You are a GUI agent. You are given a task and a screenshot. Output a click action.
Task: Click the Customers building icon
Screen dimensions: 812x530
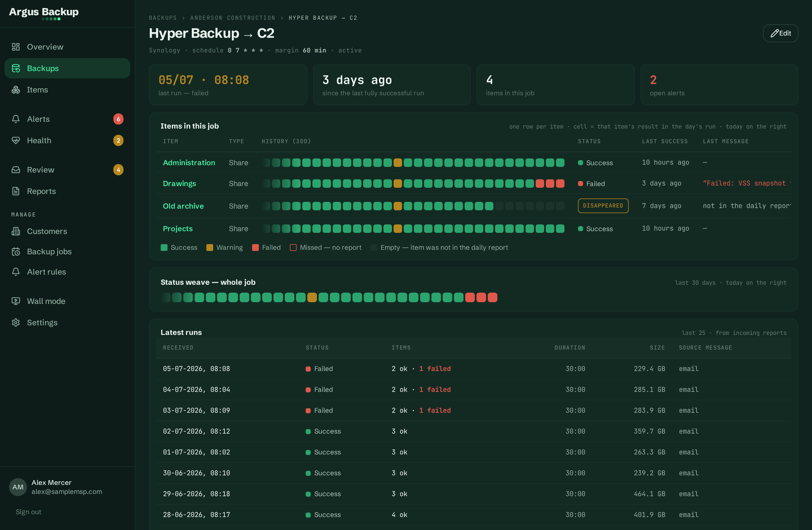point(16,231)
